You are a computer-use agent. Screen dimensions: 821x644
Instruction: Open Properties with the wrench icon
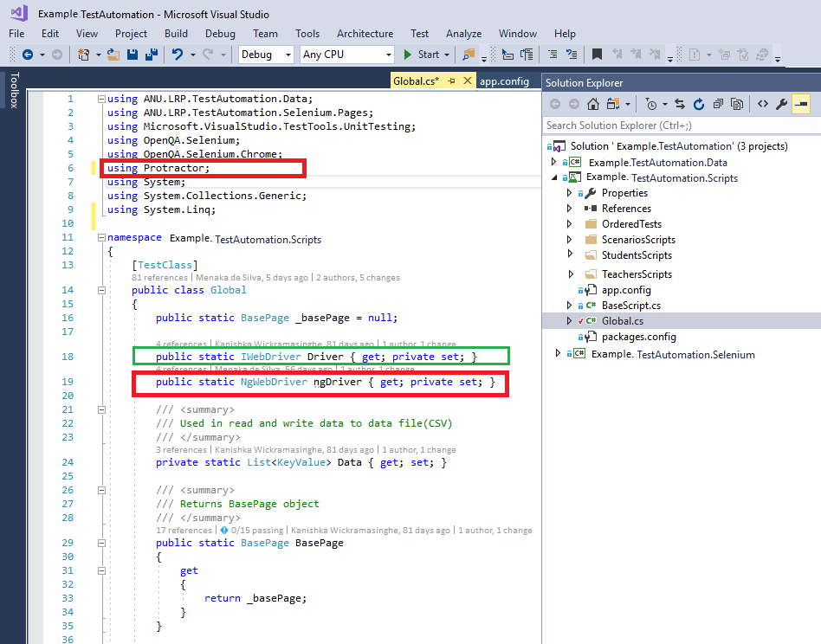[781, 104]
